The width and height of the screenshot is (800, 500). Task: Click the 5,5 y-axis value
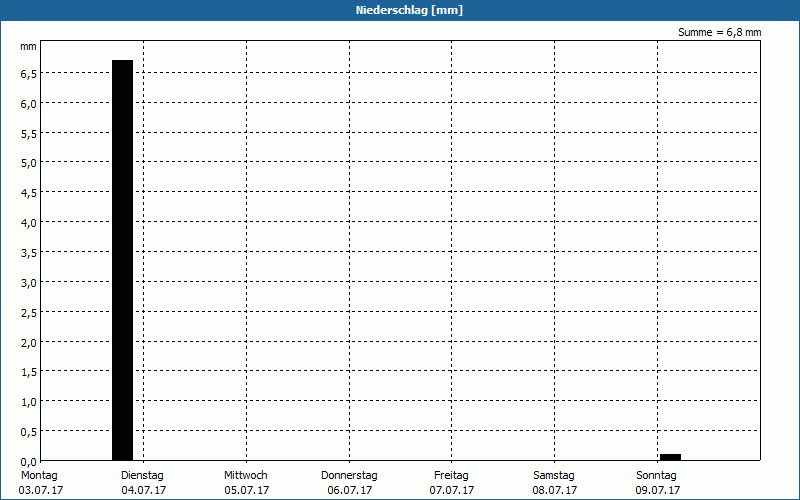tap(29, 133)
